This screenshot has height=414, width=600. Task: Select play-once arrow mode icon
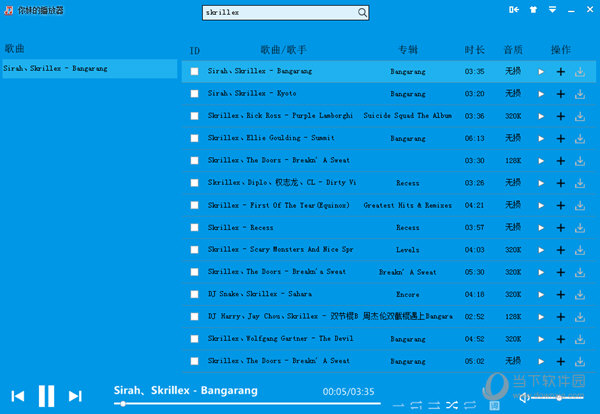click(398, 405)
